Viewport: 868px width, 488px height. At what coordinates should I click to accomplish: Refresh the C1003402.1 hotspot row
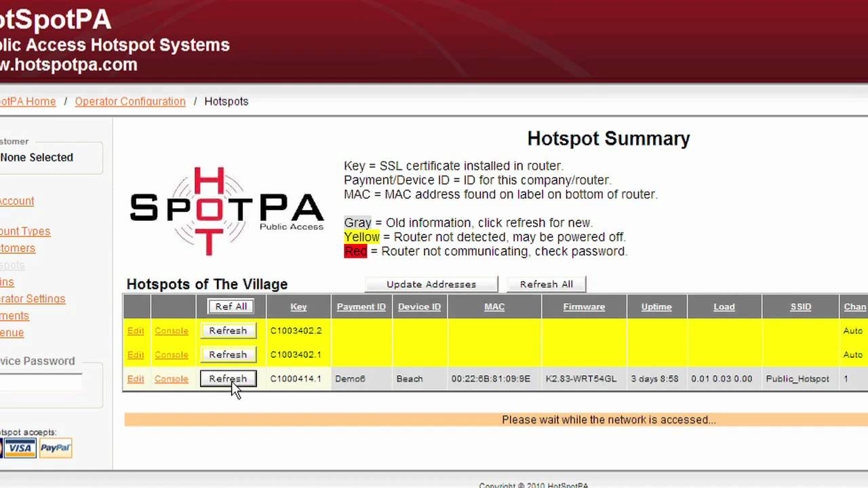click(x=228, y=354)
